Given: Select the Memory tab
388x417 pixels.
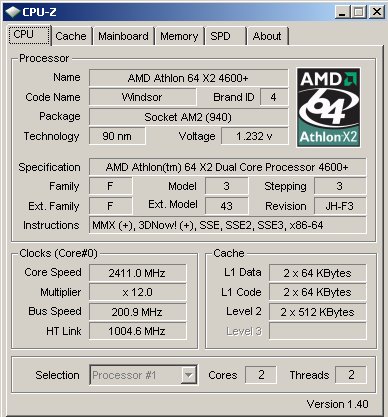Looking at the screenshot, I should [x=179, y=36].
